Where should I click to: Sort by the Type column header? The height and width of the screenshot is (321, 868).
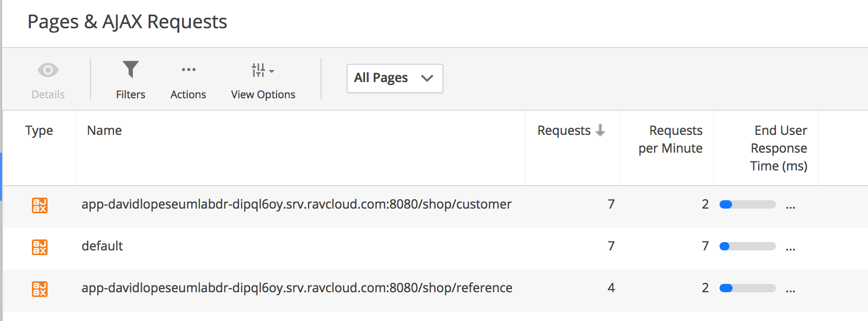click(x=39, y=131)
